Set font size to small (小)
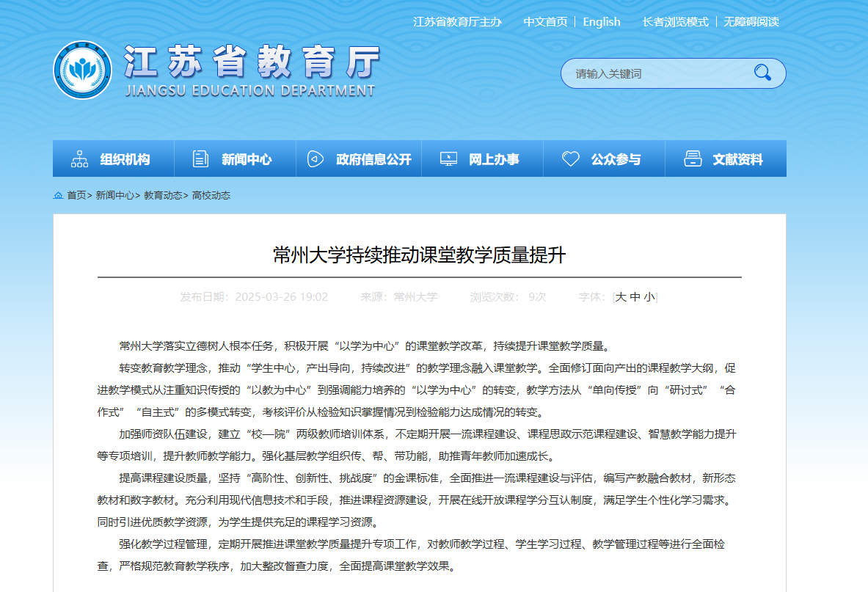The height and width of the screenshot is (592, 868). click(x=649, y=297)
